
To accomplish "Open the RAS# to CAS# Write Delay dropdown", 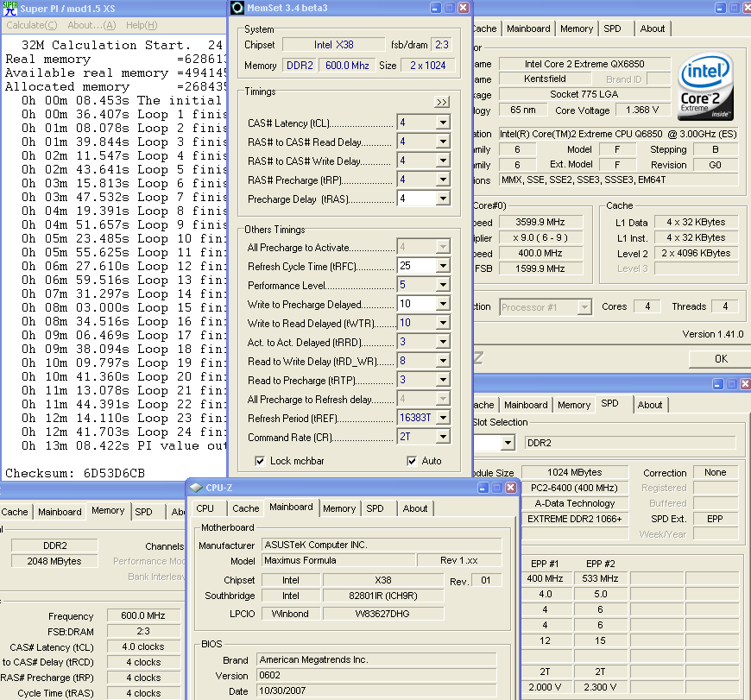I will tap(443, 161).
